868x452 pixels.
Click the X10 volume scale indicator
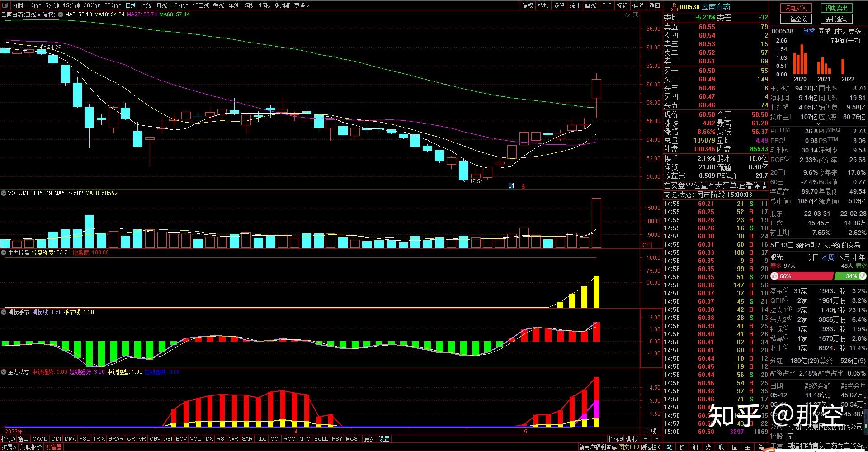(x=646, y=245)
